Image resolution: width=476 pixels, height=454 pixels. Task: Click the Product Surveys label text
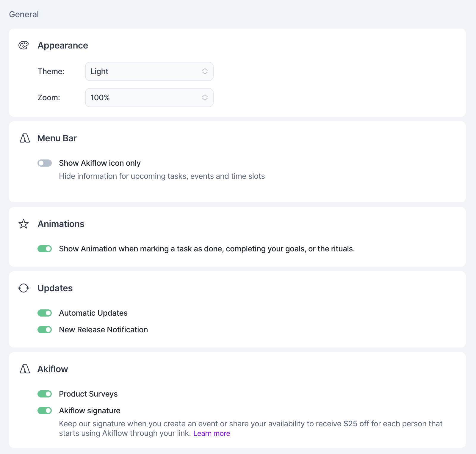(88, 394)
